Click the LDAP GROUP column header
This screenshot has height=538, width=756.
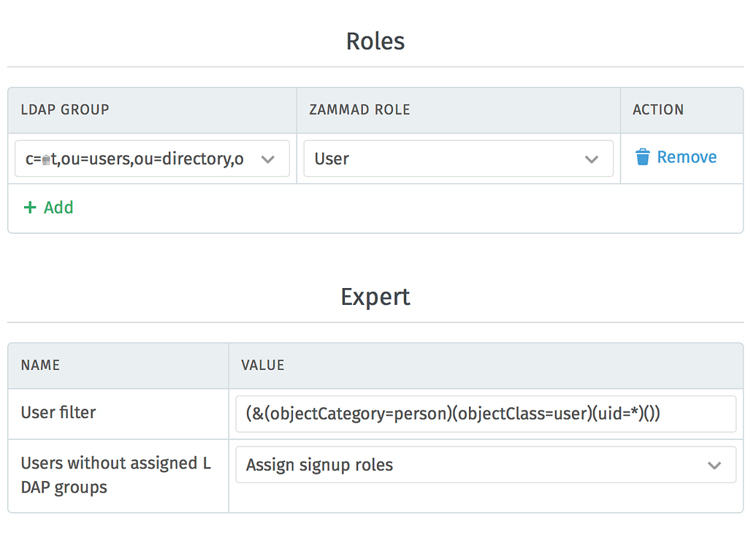point(65,110)
